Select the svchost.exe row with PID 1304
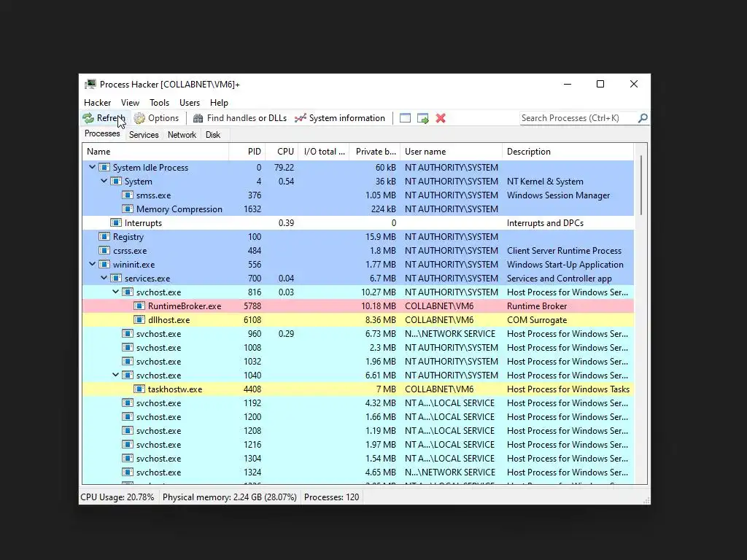This screenshot has width=747, height=560. (x=358, y=458)
